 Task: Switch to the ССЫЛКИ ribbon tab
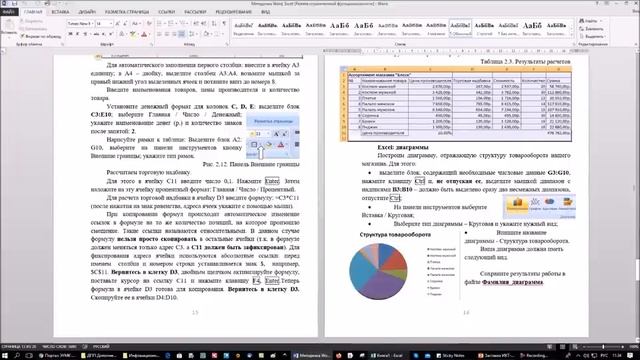click(167, 12)
